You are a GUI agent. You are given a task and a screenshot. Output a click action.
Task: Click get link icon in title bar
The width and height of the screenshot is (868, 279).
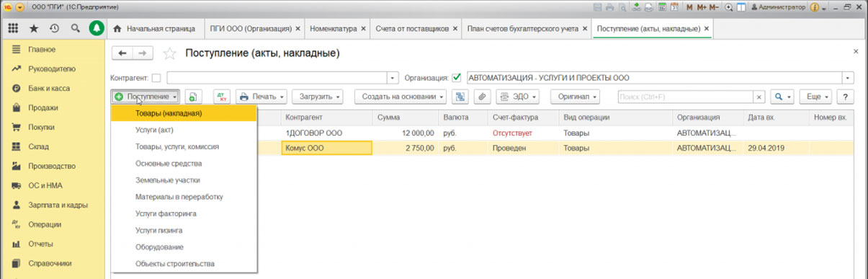(x=637, y=7)
